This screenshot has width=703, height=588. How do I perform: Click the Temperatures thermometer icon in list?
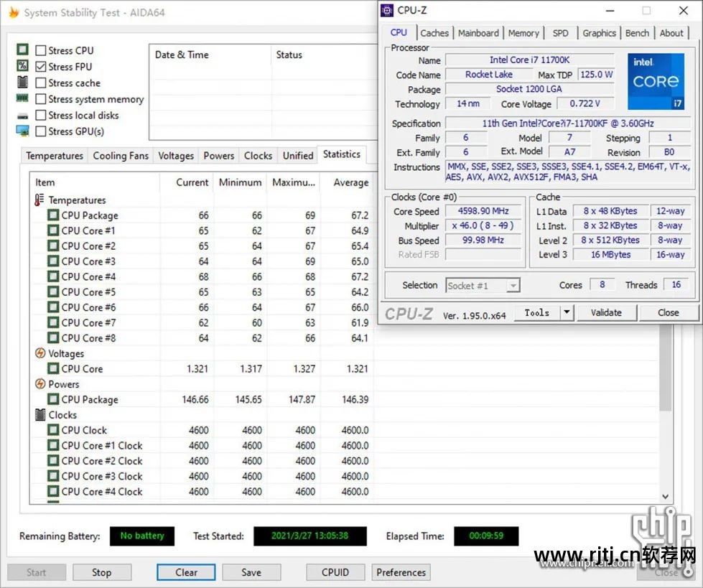(39, 200)
